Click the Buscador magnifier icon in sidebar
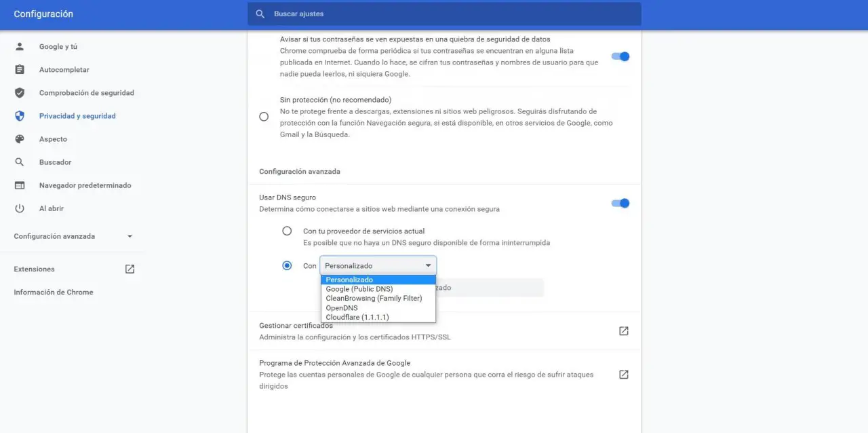This screenshot has height=433, width=868. point(20,162)
